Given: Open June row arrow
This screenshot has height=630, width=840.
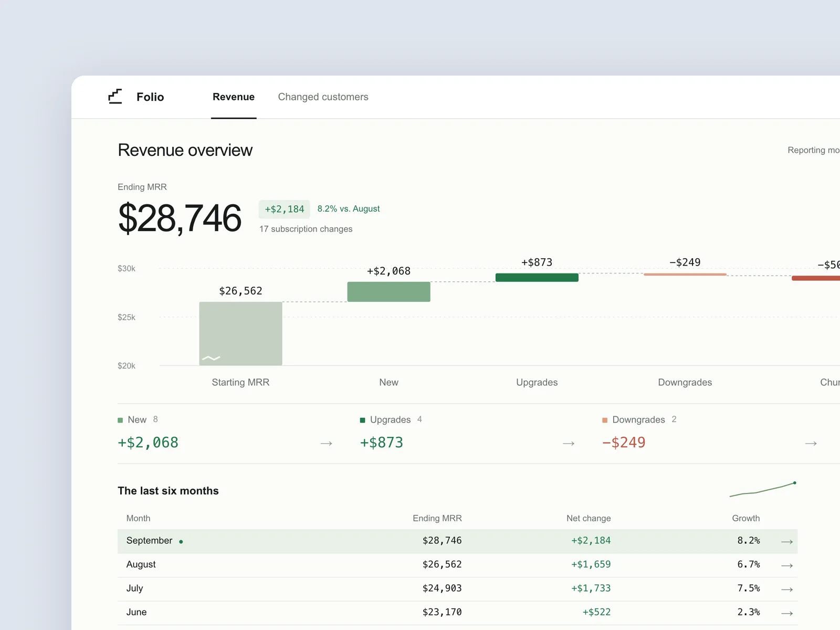Looking at the screenshot, I should point(787,613).
